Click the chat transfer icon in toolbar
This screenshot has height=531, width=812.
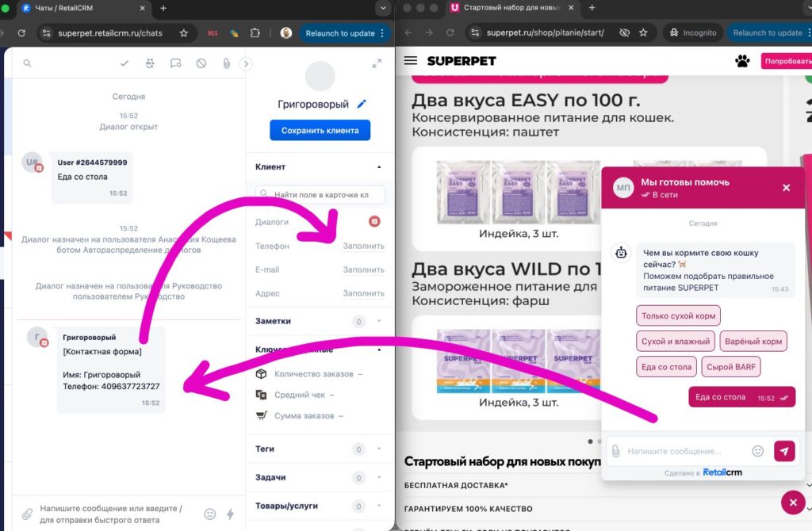(x=175, y=63)
